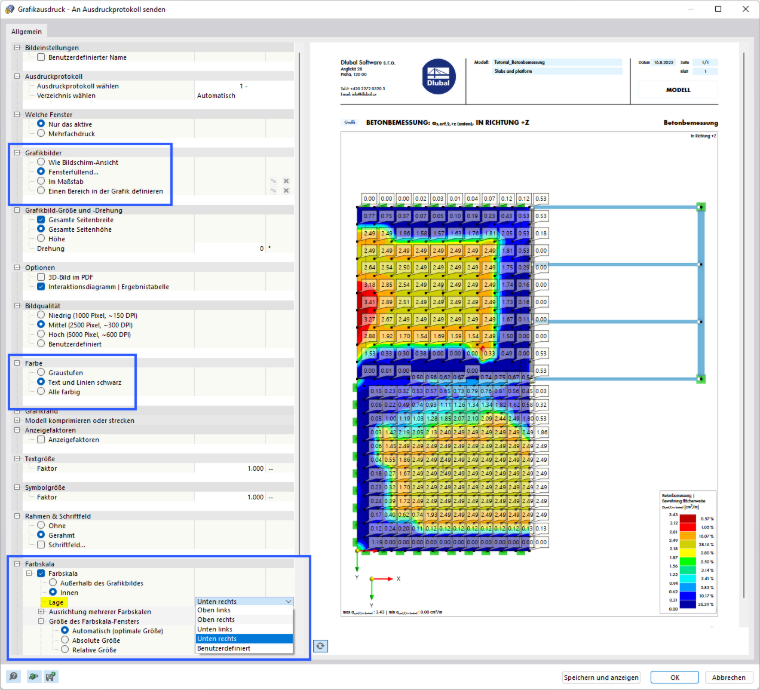This screenshot has width=760, height=690.
Task: Click the green arrow icon in bottom toolbar
Action: click(x=33, y=676)
